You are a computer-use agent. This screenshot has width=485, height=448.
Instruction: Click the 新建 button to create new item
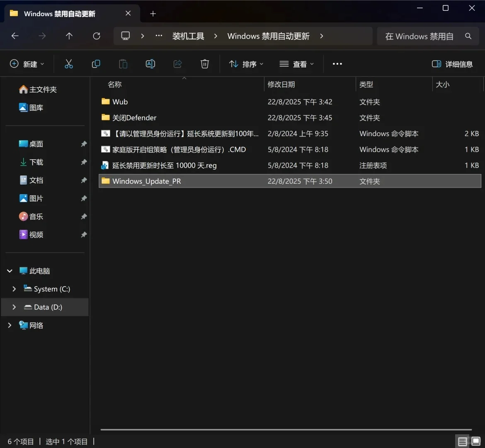pyautogui.click(x=27, y=64)
